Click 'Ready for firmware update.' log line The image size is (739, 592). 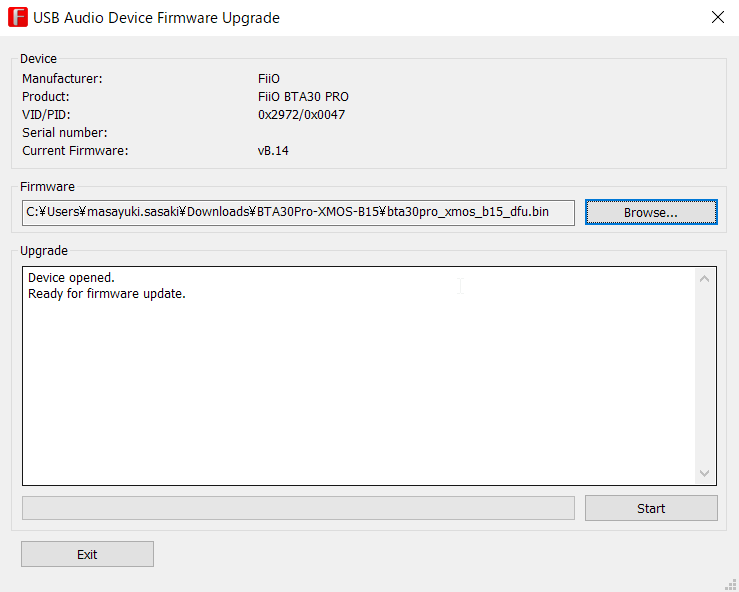coord(107,294)
